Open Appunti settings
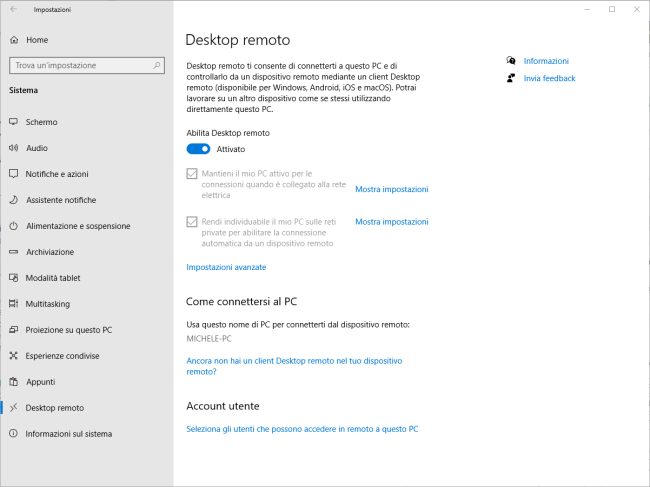Screen dimensions: 650x487 (87, 382)
